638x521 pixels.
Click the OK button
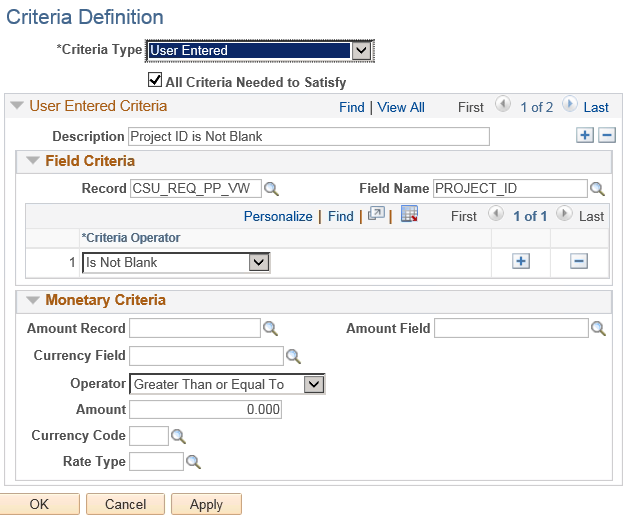(x=39, y=504)
